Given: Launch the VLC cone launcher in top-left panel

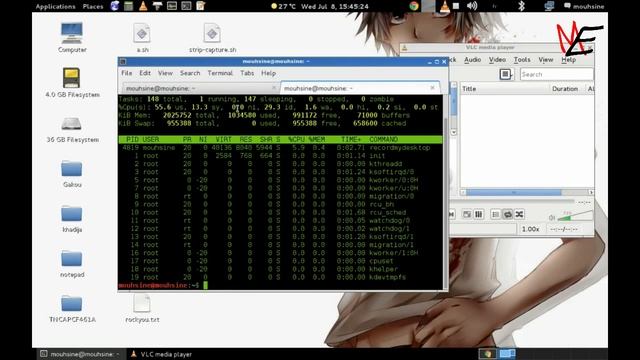Looking at the screenshot, I should pos(143,6).
